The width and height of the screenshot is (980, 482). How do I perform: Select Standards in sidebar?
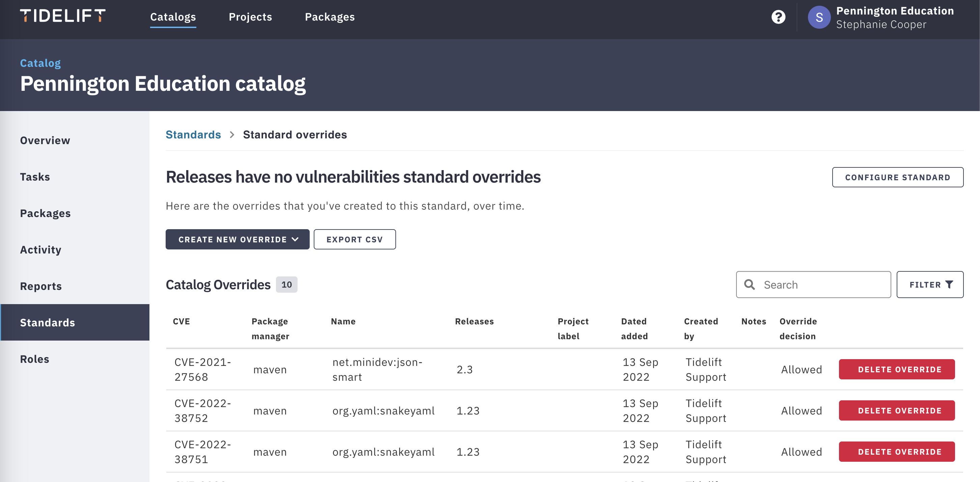coord(75,322)
